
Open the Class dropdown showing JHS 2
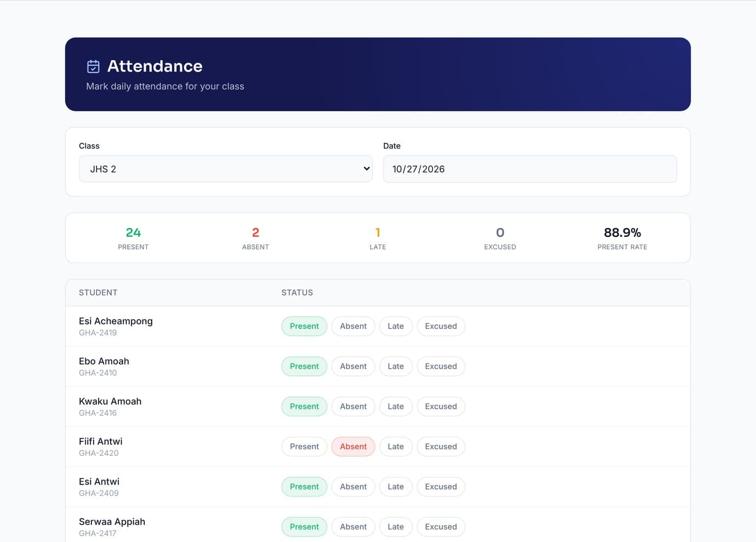click(226, 169)
